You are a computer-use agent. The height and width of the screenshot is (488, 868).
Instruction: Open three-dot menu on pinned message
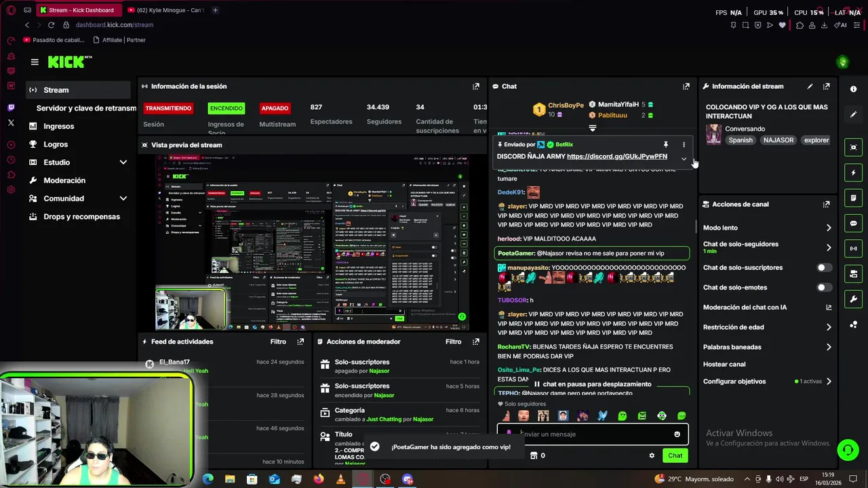684,144
